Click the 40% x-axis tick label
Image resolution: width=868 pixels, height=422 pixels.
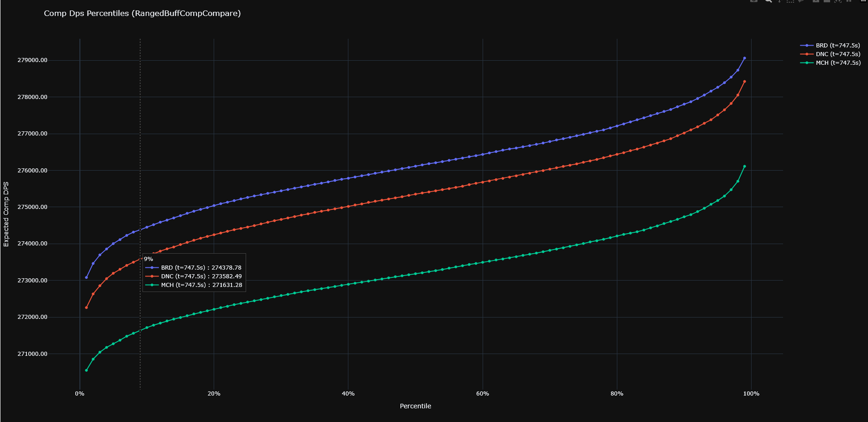(x=348, y=394)
